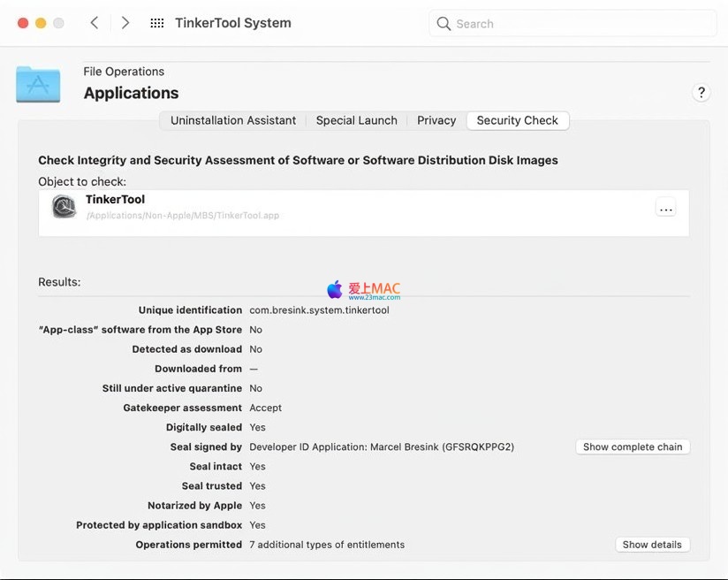Click the com.bresink.system.tinkertool identifier value
The width and height of the screenshot is (728, 580).
point(319,310)
